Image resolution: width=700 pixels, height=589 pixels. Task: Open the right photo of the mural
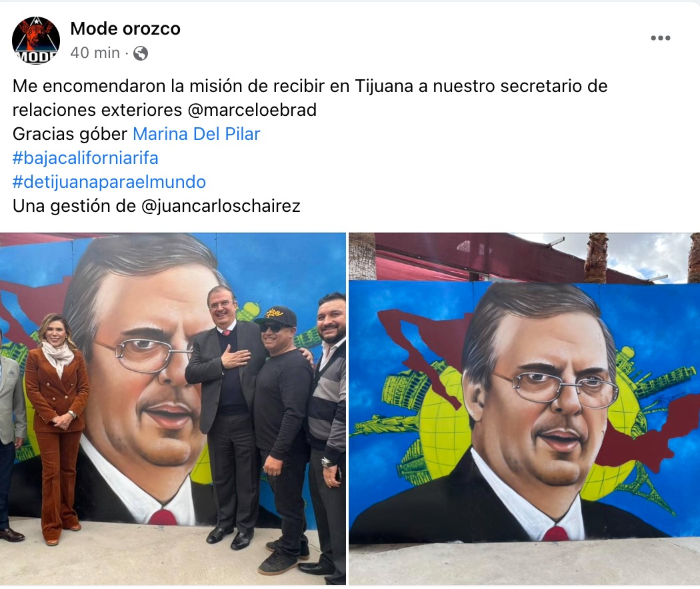click(524, 408)
